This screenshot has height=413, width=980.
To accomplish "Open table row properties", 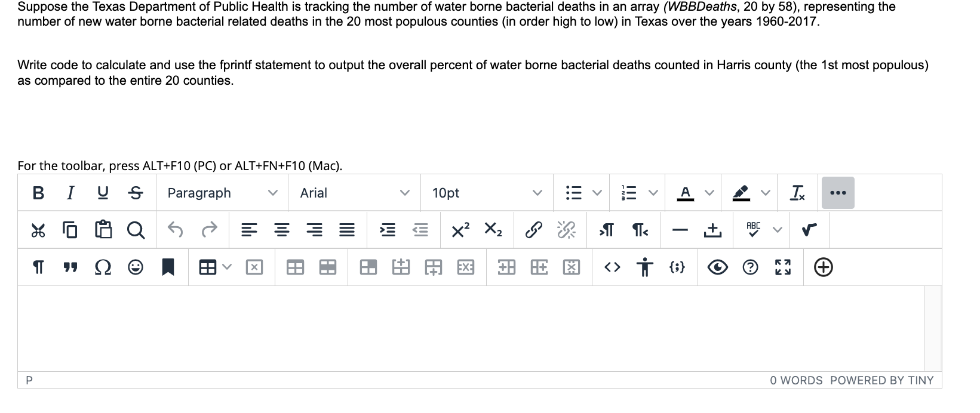I will coord(327,267).
